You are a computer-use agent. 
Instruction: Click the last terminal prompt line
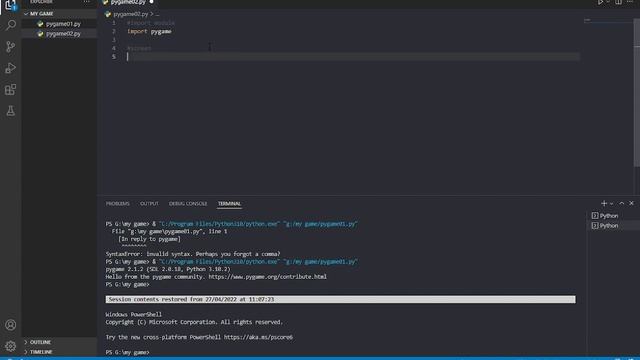click(x=127, y=352)
